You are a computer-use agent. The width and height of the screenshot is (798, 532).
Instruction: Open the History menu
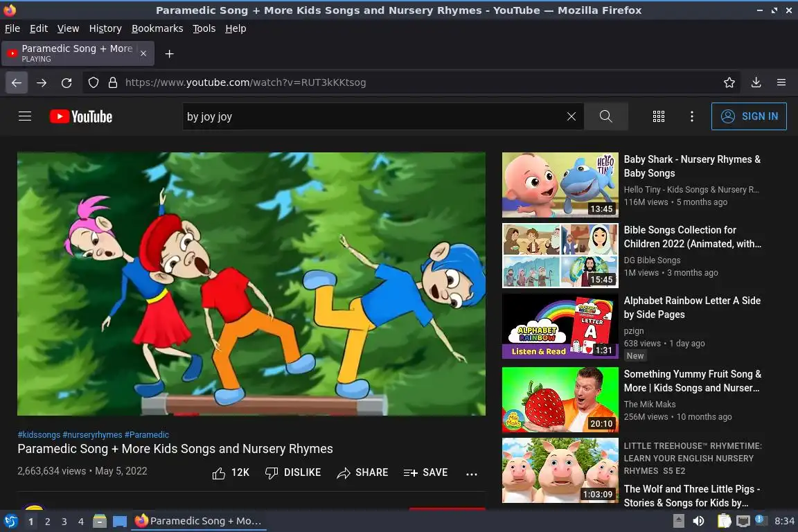click(105, 28)
